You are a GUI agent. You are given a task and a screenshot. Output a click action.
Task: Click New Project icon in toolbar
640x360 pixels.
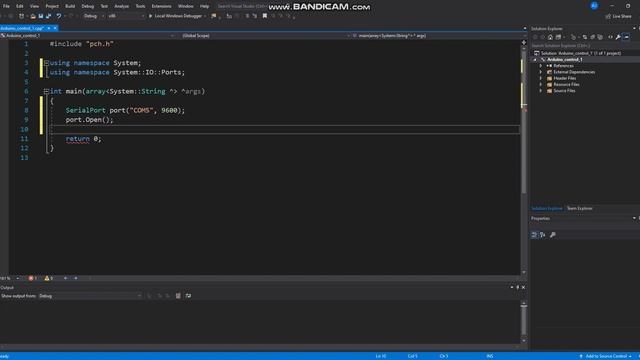coord(21,16)
